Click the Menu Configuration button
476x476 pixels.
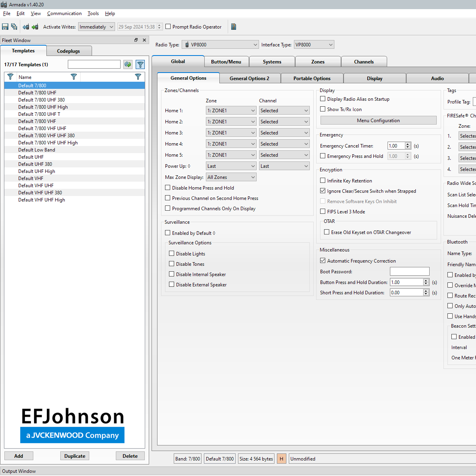378,120
